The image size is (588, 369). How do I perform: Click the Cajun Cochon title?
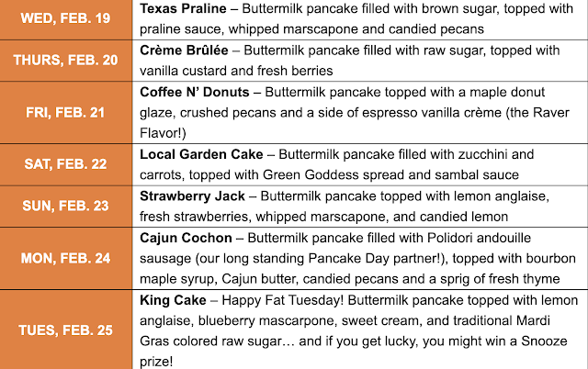[186, 239]
